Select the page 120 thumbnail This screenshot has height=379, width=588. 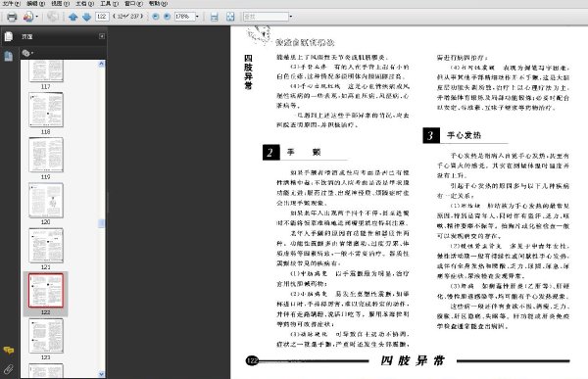click(46, 200)
